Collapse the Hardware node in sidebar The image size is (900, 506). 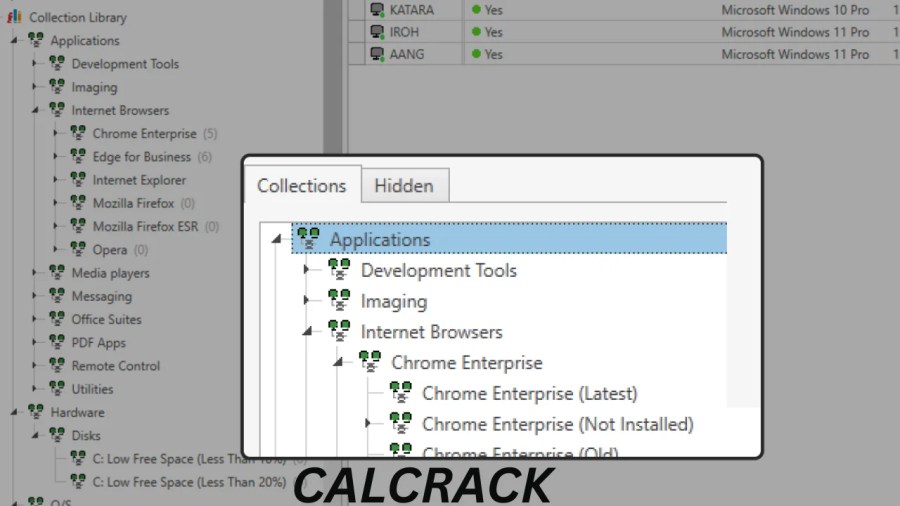tap(14, 412)
